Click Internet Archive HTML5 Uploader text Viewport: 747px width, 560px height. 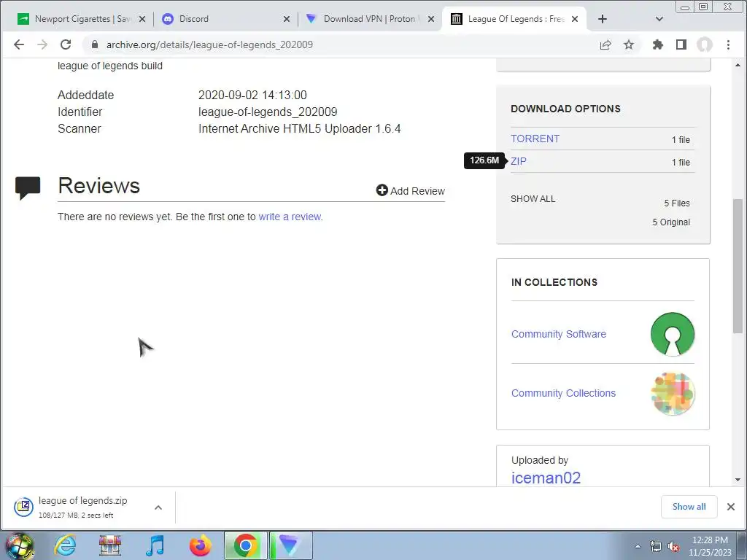coord(300,128)
